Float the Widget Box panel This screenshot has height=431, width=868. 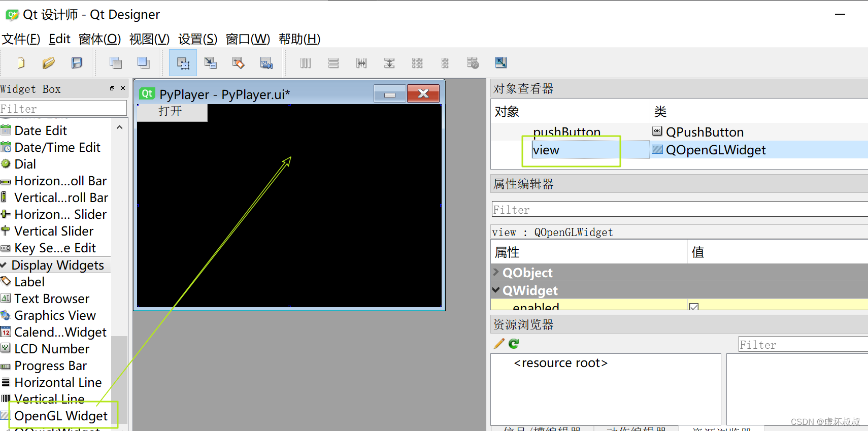coord(112,88)
